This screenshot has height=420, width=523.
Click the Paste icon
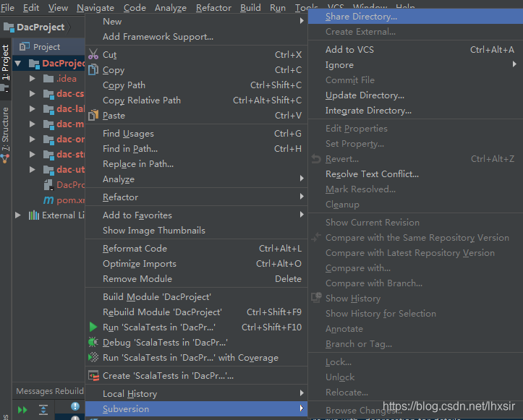[x=93, y=115]
